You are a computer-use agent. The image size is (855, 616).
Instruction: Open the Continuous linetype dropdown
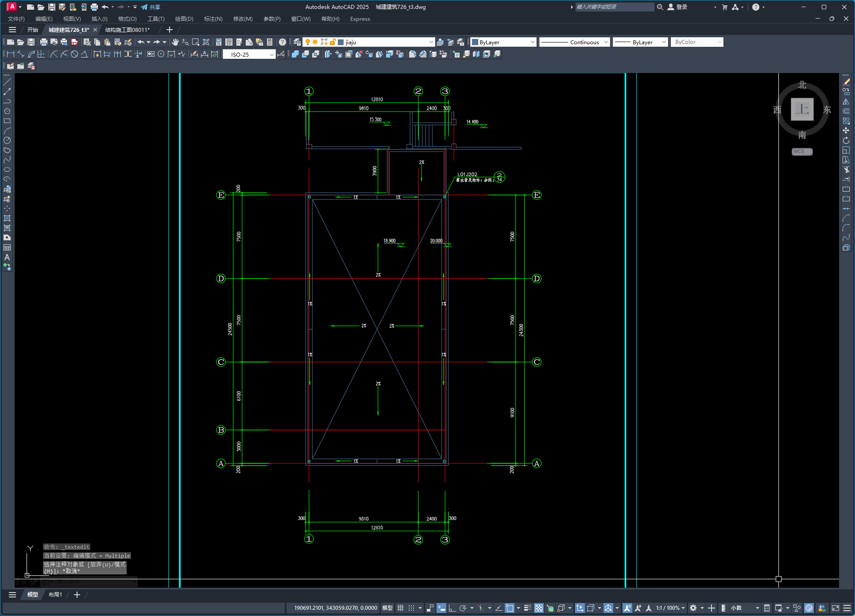coord(575,42)
